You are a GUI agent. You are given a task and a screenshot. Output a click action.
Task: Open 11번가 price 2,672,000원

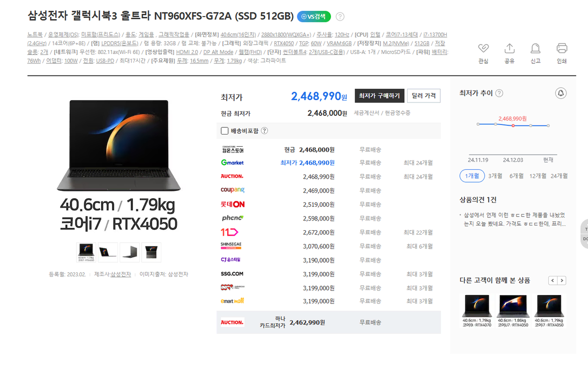(x=319, y=232)
